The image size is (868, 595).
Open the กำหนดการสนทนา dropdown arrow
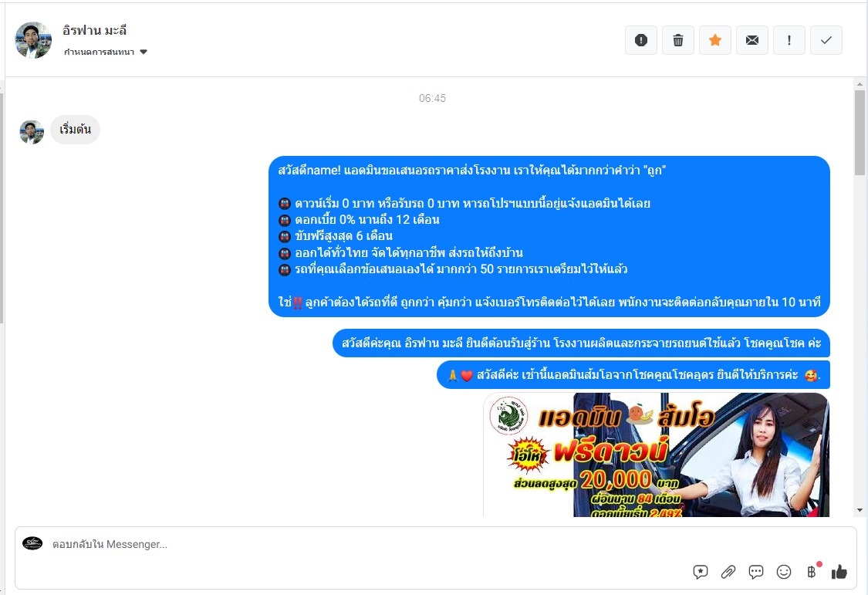144,52
